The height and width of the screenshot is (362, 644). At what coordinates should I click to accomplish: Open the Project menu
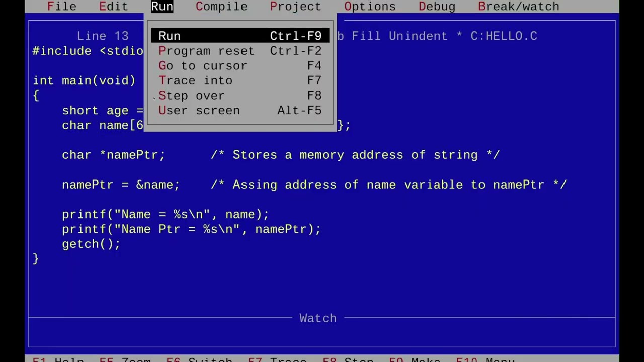pos(295,7)
